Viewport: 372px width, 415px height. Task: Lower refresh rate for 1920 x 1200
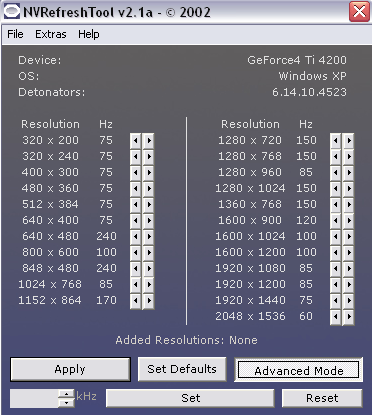tap(335, 285)
